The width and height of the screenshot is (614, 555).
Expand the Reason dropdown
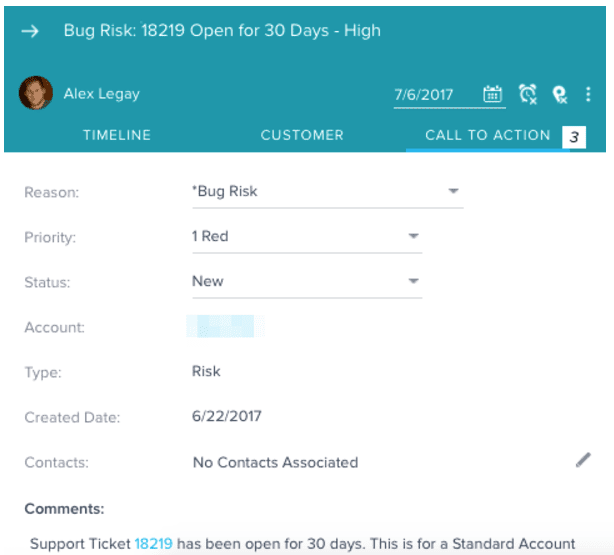(452, 191)
